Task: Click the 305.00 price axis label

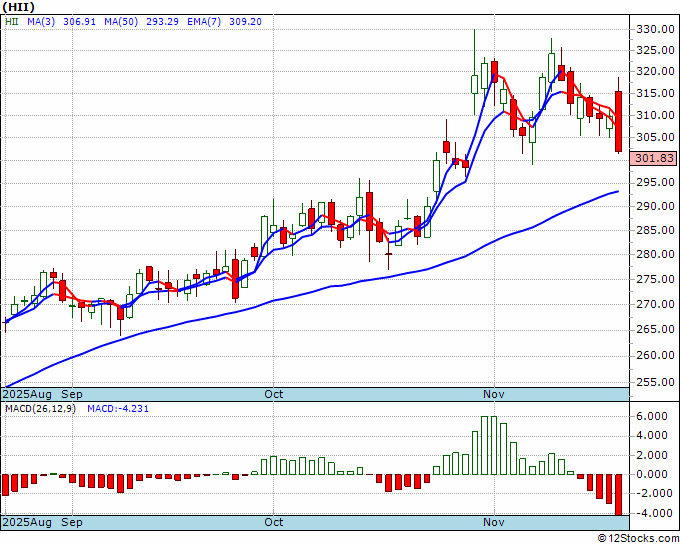Action: tap(655, 137)
